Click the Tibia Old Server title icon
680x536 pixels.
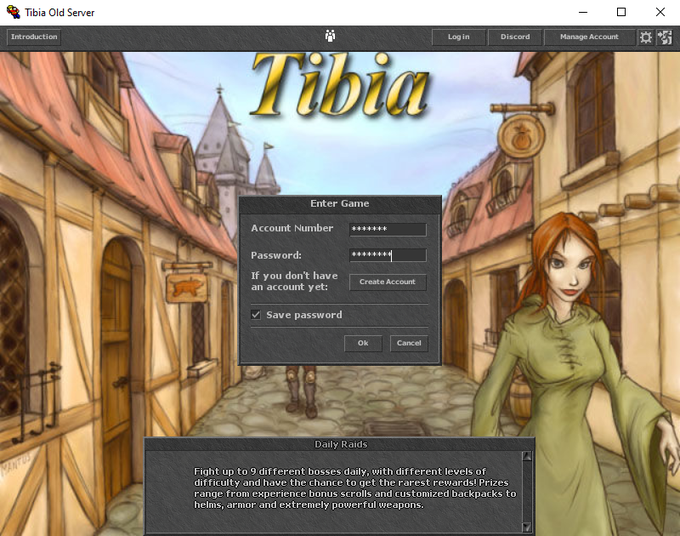pyautogui.click(x=13, y=12)
